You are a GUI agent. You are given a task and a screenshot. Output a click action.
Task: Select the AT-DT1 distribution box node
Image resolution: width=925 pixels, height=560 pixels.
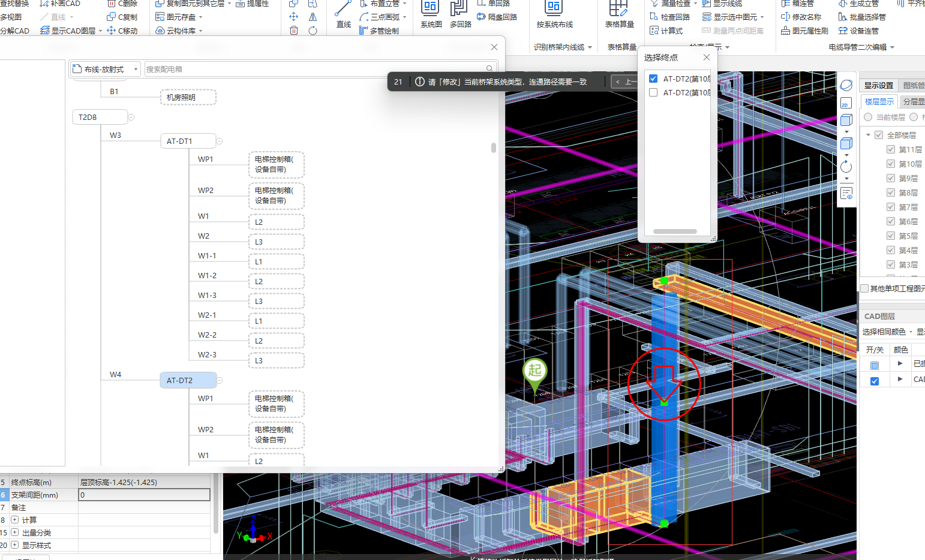(x=188, y=141)
